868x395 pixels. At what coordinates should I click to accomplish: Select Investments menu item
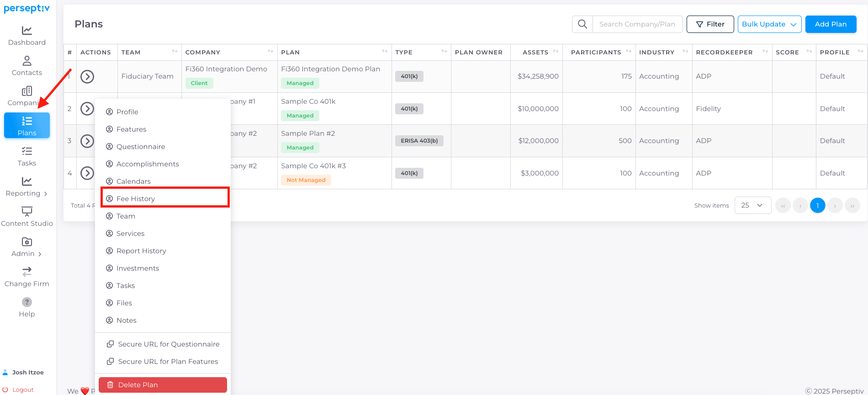point(163,268)
